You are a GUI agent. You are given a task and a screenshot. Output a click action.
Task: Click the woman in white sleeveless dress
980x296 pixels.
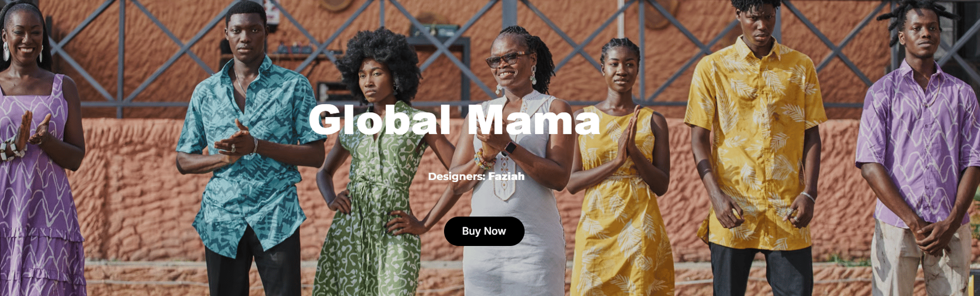pyautogui.click(x=516, y=168)
